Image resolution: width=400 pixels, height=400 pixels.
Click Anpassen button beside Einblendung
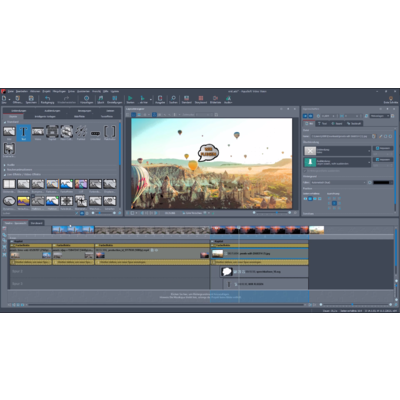(x=383, y=148)
